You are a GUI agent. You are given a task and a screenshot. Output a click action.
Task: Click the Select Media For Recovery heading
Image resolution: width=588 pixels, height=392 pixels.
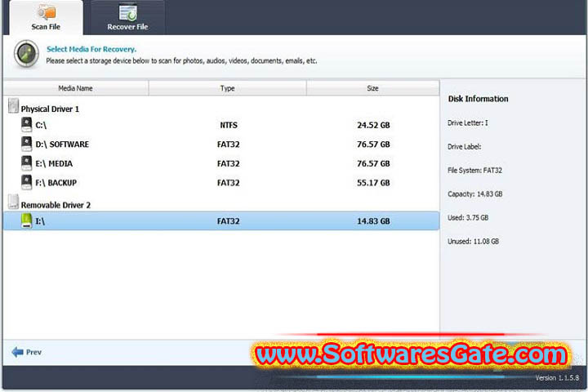click(91, 49)
